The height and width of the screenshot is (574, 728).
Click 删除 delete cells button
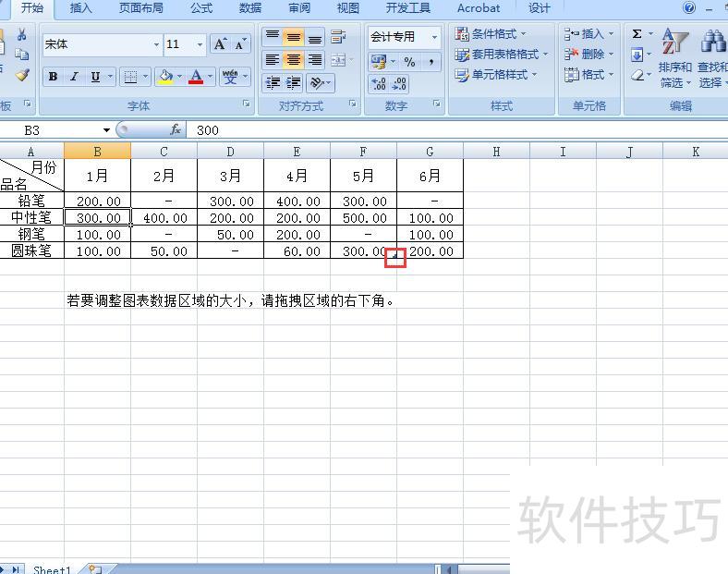pyautogui.click(x=589, y=55)
